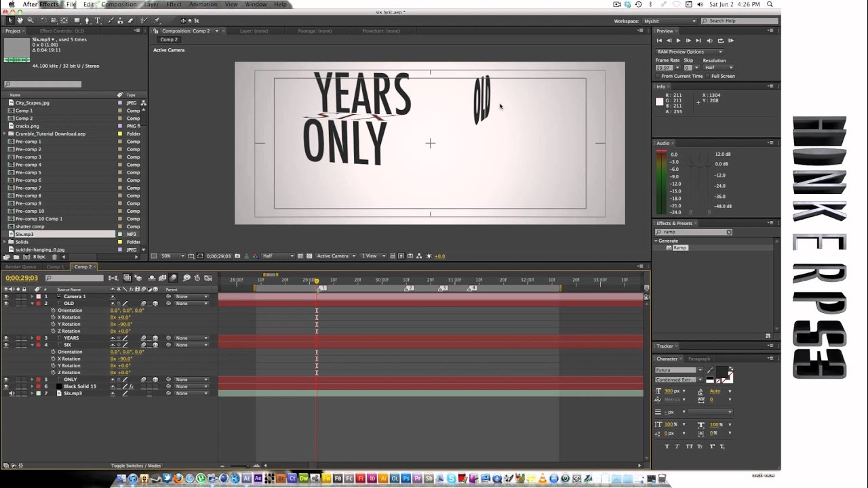Viewport: 868px width, 488px height.
Task: Click the Draft 3D timeline button
Action: [x=138, y=278]
